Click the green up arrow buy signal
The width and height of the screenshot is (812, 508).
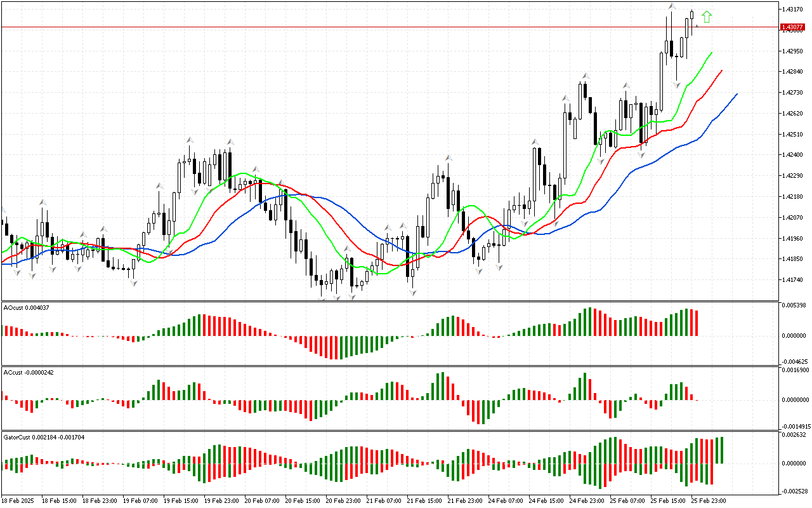click(707, 17)
